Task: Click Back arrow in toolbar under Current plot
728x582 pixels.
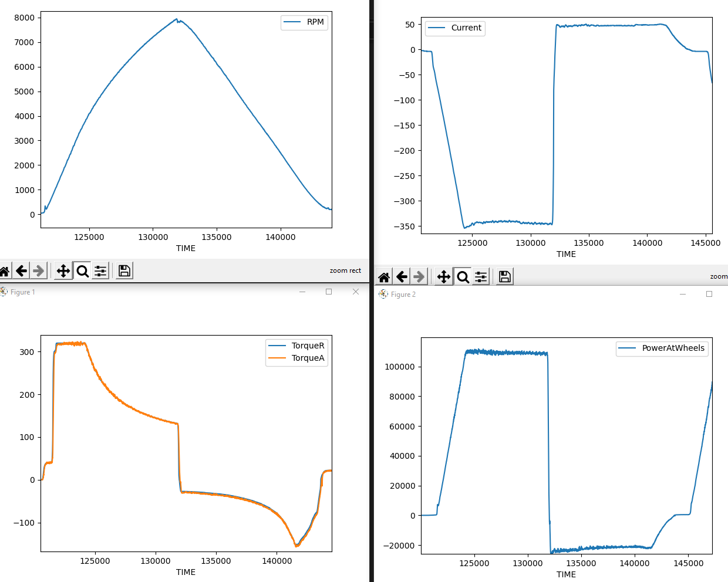Action: tap(402, 277)
